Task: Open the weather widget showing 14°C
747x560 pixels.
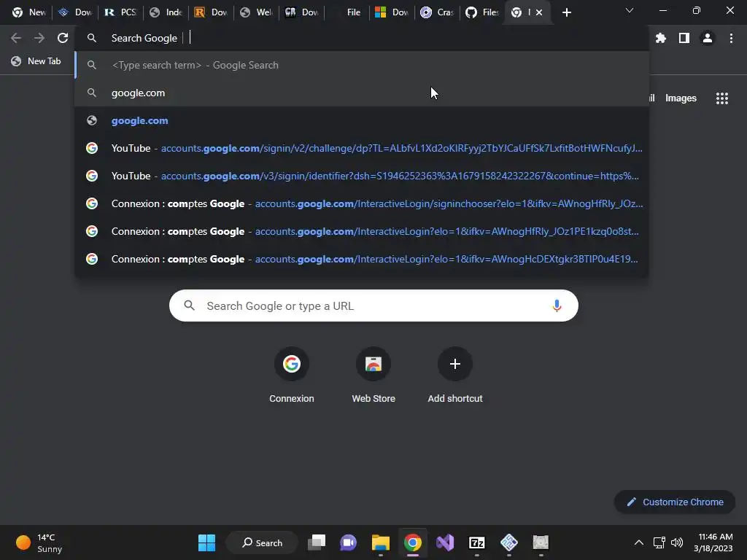Action: point(39,542)
